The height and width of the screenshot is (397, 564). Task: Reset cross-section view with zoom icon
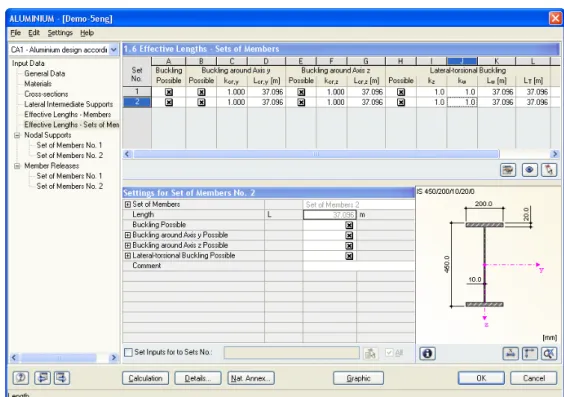(549, 353)
